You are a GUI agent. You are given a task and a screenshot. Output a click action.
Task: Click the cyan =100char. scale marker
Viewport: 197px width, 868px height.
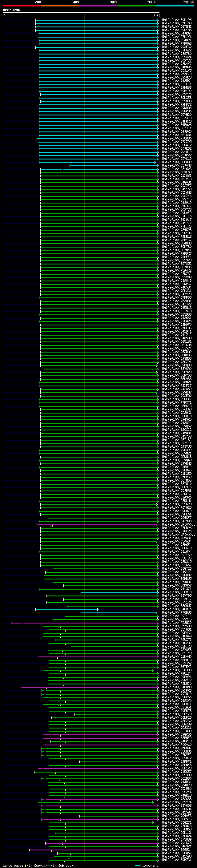click(x=138, y=866)
